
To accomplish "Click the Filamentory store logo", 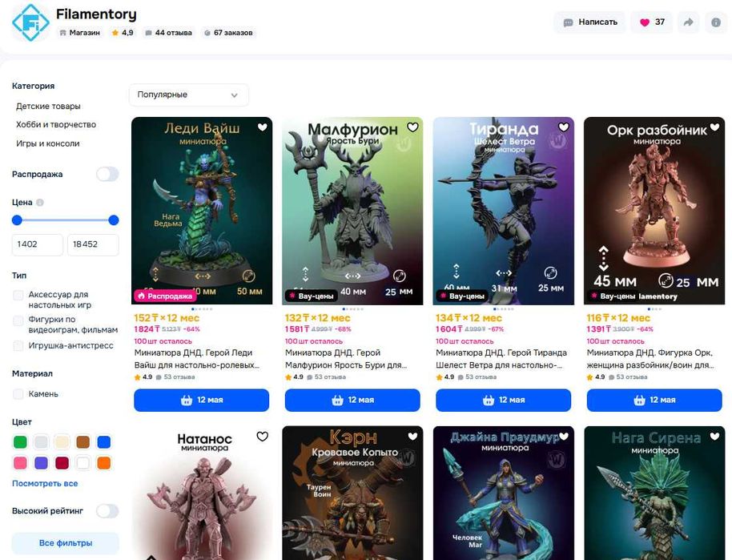I will (30, 22).
